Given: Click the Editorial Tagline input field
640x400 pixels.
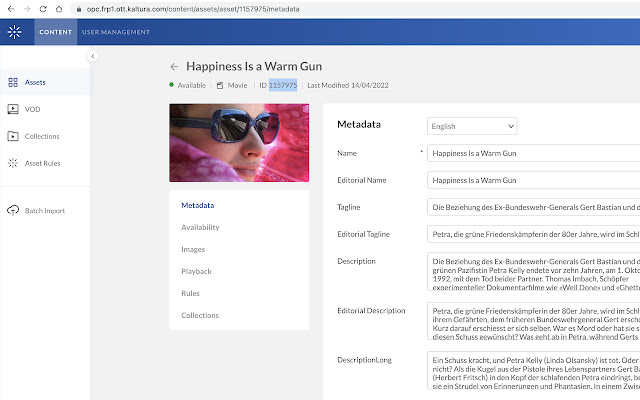Looking at the screenshot, I should tap(533, 234).
